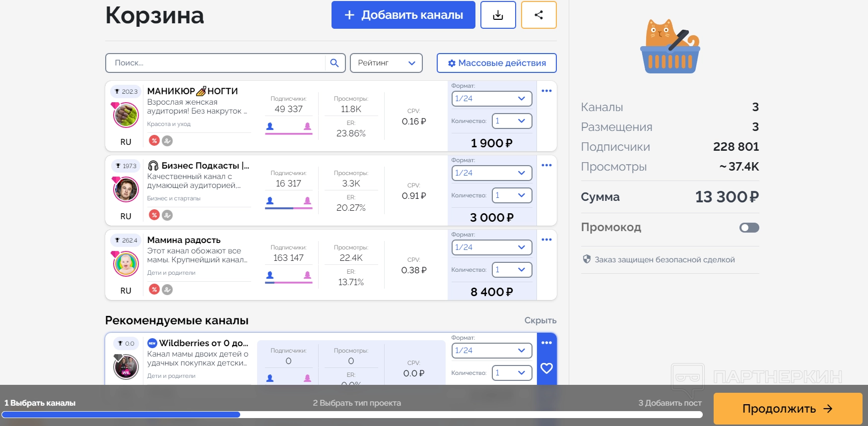Viewport: 868px width, 426px height.
Task: Open format dropdown for МАНИКЮР НОГТИ
Action: pos(492,99)
